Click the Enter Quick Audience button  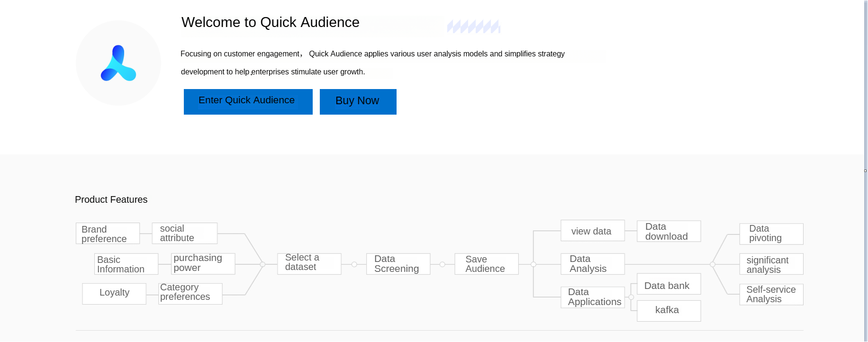[248, 101]
